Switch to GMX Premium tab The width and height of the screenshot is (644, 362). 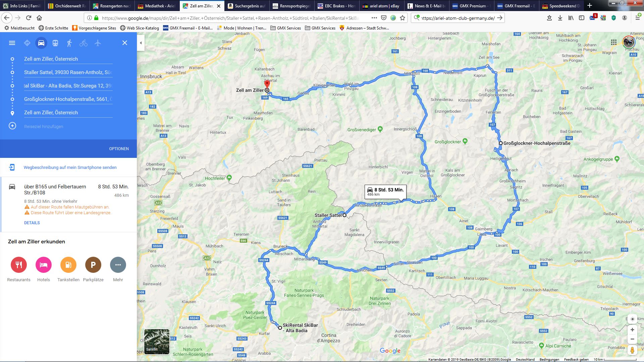coord(471,6)
